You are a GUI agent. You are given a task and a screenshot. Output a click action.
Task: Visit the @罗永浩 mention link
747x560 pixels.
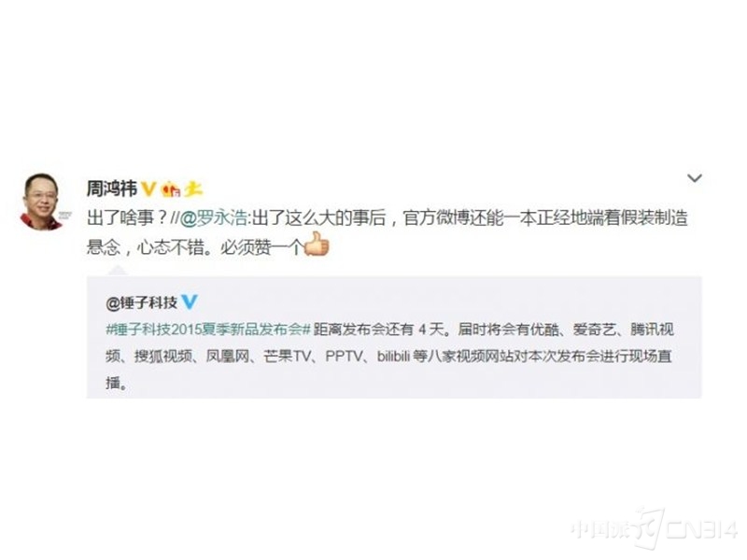point(214,218)
